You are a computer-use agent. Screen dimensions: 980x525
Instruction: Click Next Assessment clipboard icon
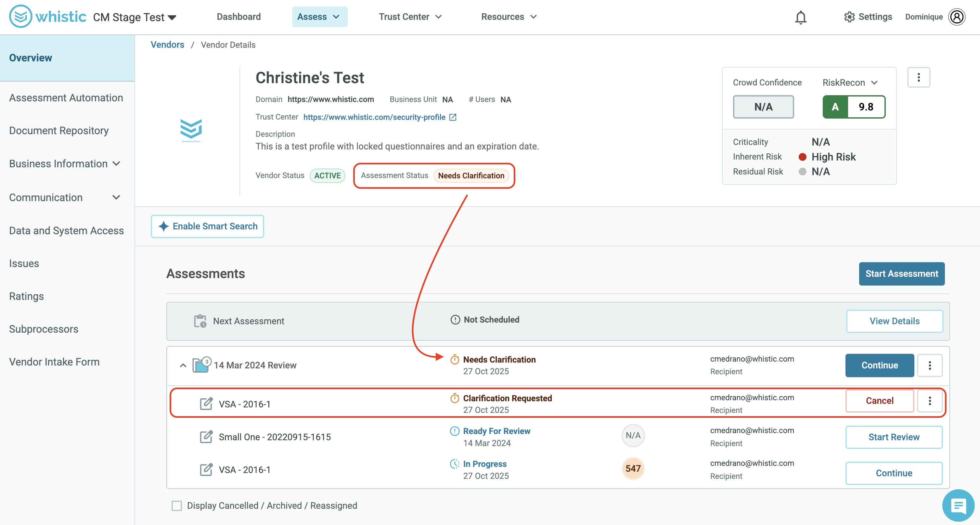(x=200, y=321)
